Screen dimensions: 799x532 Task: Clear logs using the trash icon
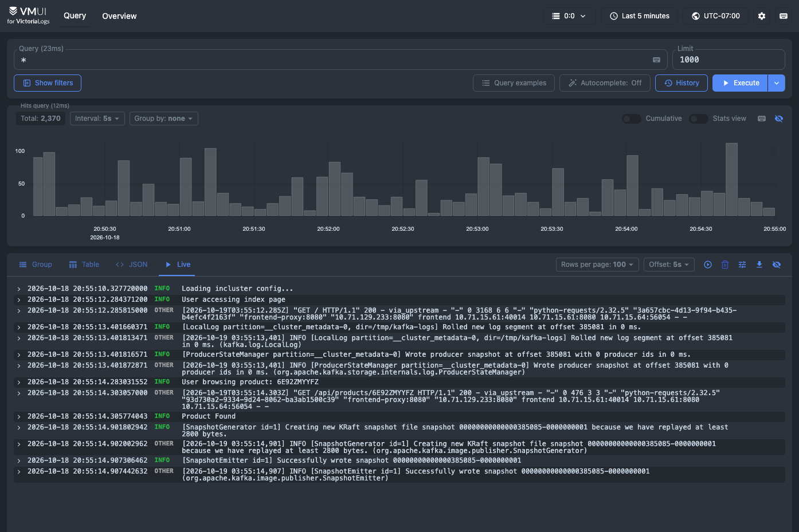coord(725,265)
